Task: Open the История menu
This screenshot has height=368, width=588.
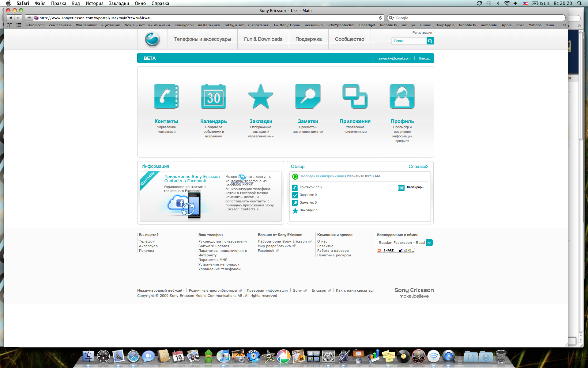Action: click(x=94, y=3)
